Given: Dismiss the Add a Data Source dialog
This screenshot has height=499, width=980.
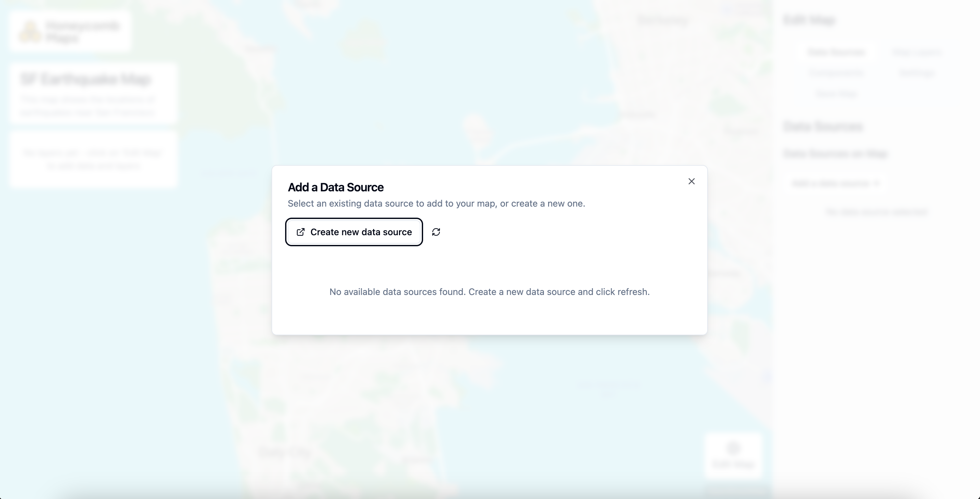Looking at the screenshot, I should [691, 181].
